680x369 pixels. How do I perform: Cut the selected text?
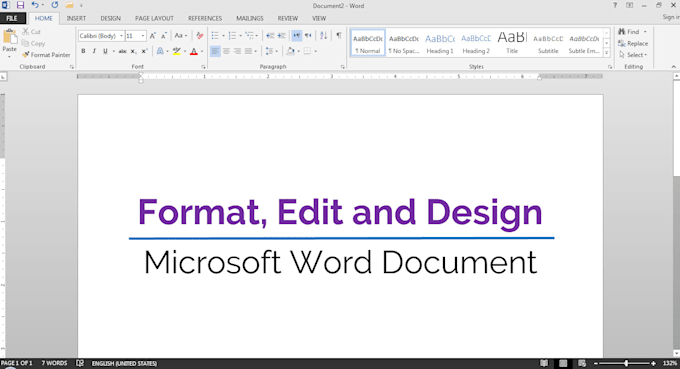tap(31, 32)
